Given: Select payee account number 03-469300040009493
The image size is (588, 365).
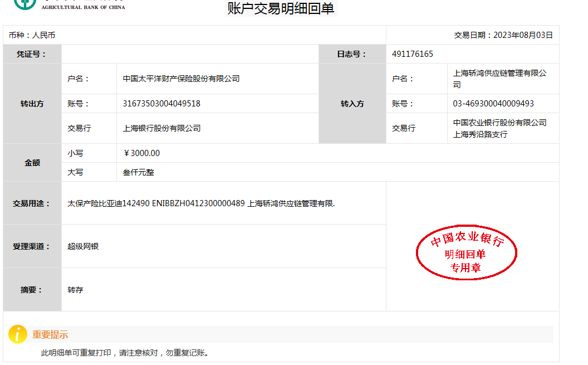Looking at the screenshot, I should [x=493, y=104].
